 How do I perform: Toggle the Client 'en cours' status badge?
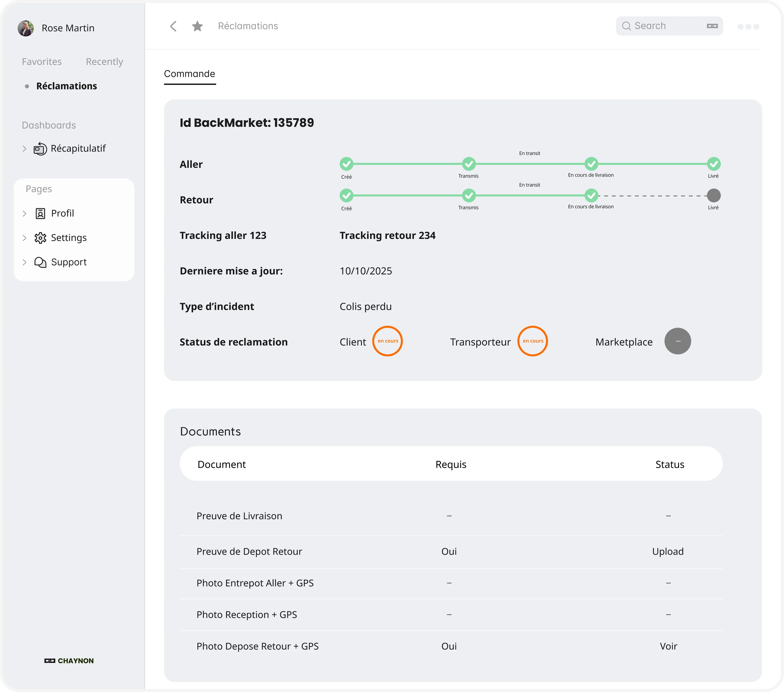[x=387, y=341]
